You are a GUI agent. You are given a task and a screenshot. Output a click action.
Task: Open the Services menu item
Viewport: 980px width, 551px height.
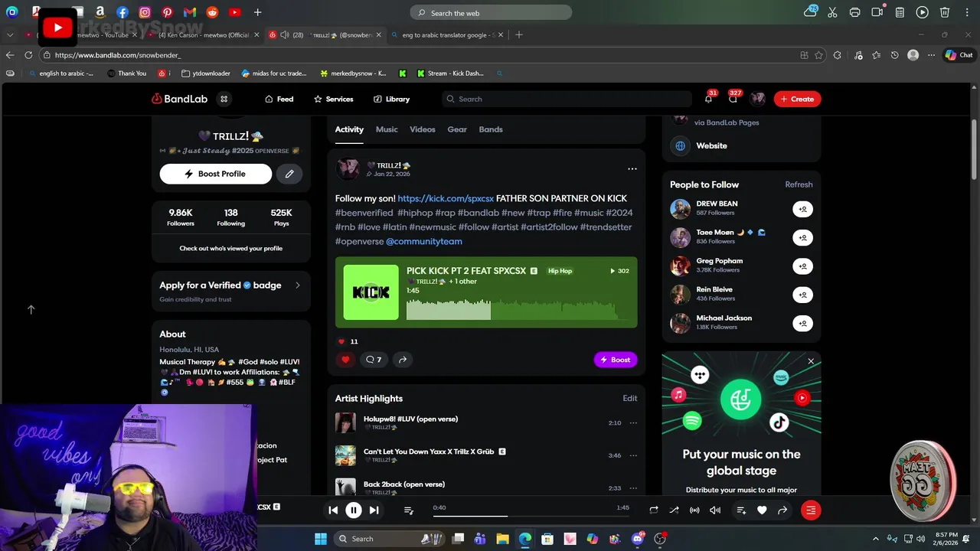[333, 99]
